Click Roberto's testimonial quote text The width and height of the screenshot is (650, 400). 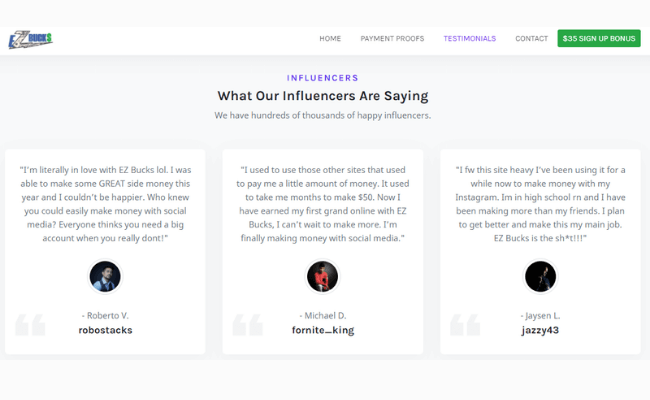(105, 204)
